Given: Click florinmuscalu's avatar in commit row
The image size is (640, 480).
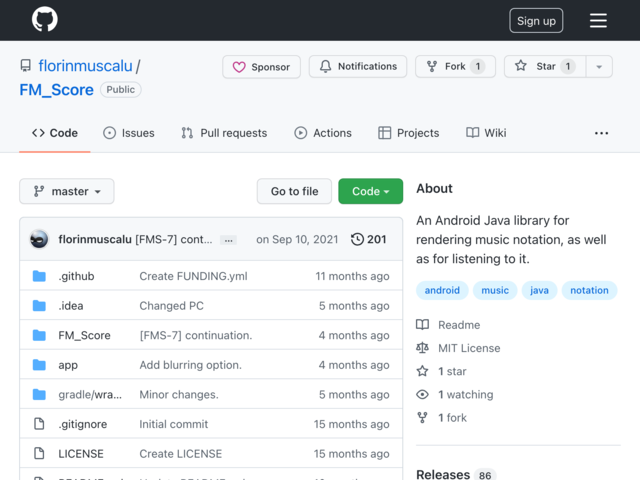Looking at the screenshot, I should 39,239.
